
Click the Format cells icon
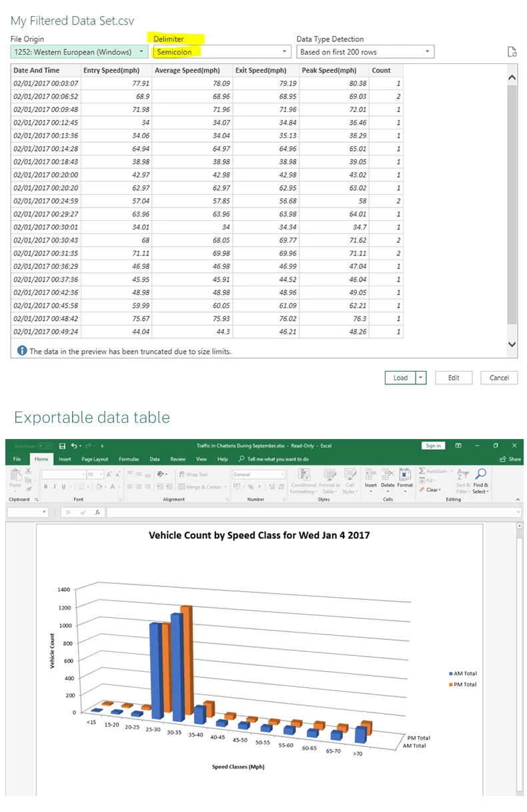click(405, 474)
